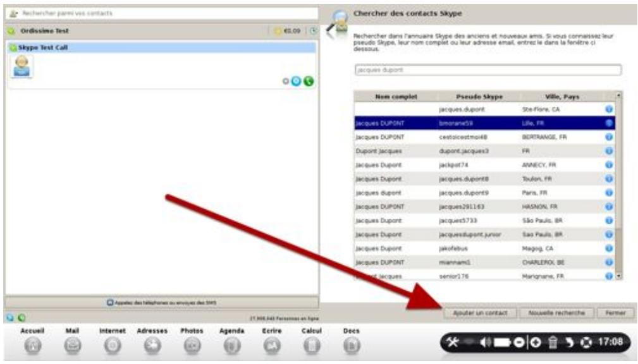The image size is (638, 364).
Task: Show profile info for jacques.dupont Ste-Flore row
Action: click(x=609, y=109)
